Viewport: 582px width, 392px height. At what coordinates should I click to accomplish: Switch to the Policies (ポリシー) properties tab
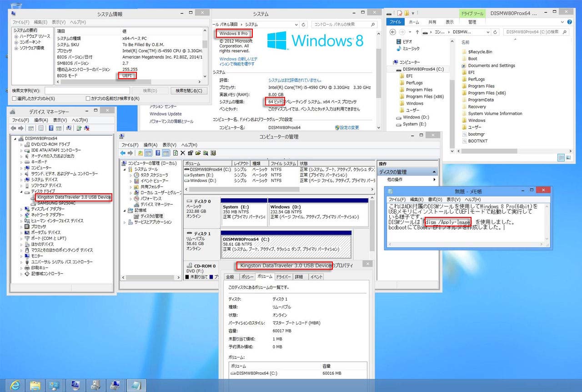[x=247, y=276]
